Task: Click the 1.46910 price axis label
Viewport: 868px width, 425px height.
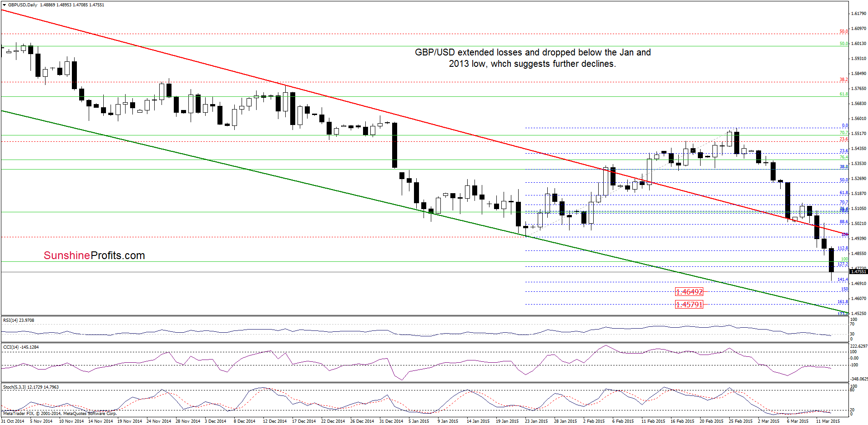Action: click(858, 284)
